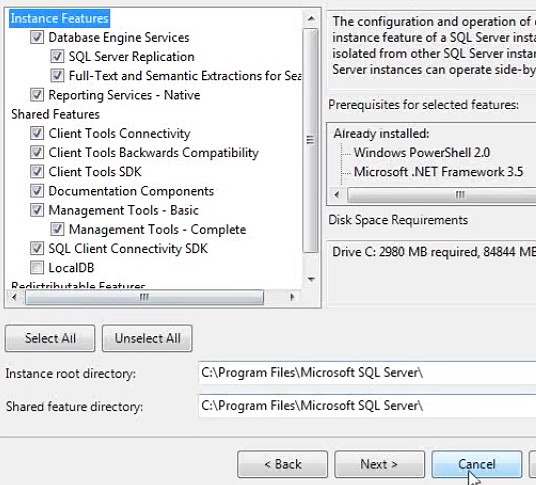Uncheck Management Tools - Complete
The image size is (536, 485).
pyautogui.click(x=57, y=229)
